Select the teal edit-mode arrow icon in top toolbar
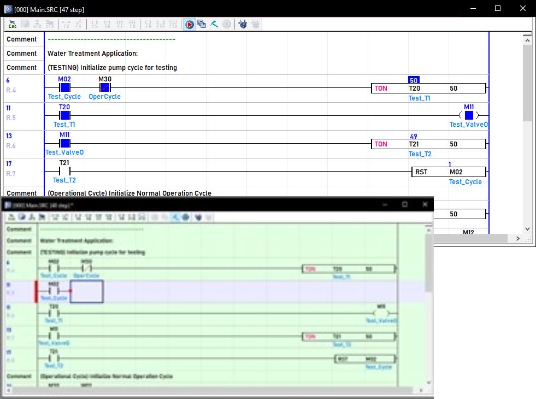 (214, 24)
